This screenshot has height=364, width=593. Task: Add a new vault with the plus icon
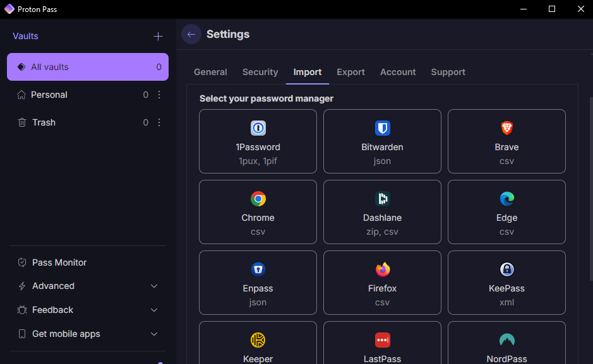[x=158, y=36]
